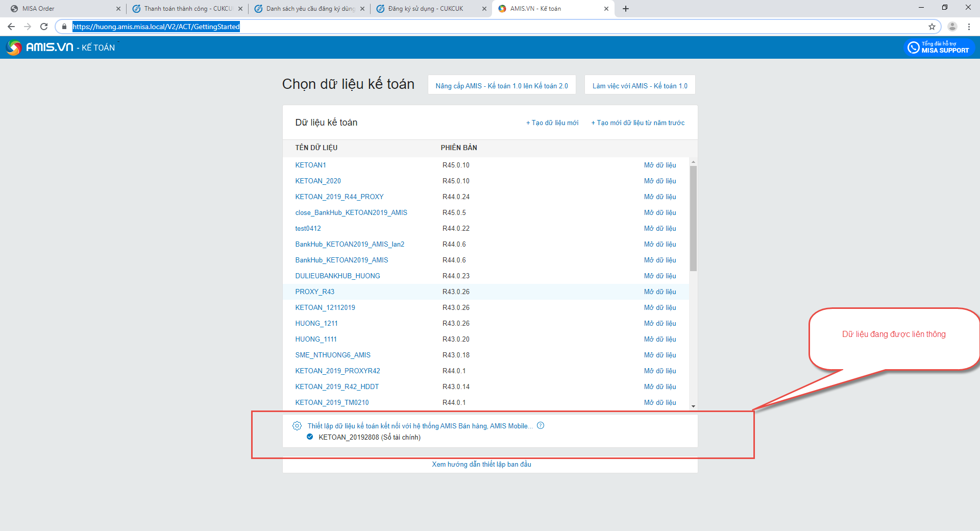The image size is (980, 531).
Task: Click the data list scroll-down arrow
Action: pos(693,406)
